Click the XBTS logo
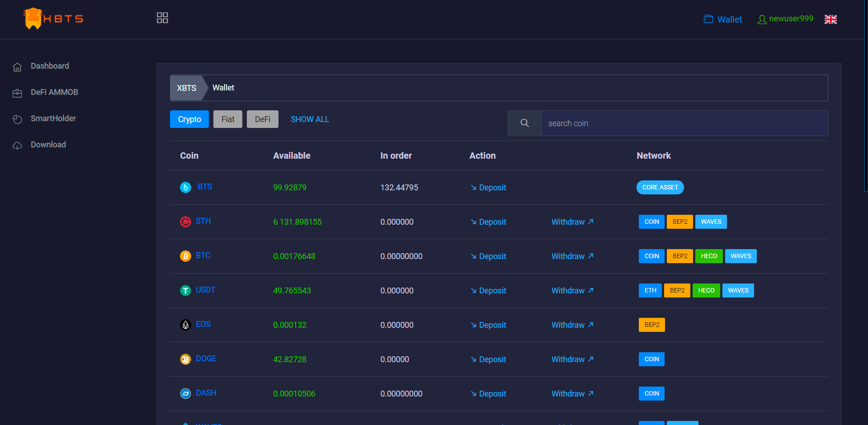Image resolution: width=868 pixels, height=425 pixels. click(53, 19)
